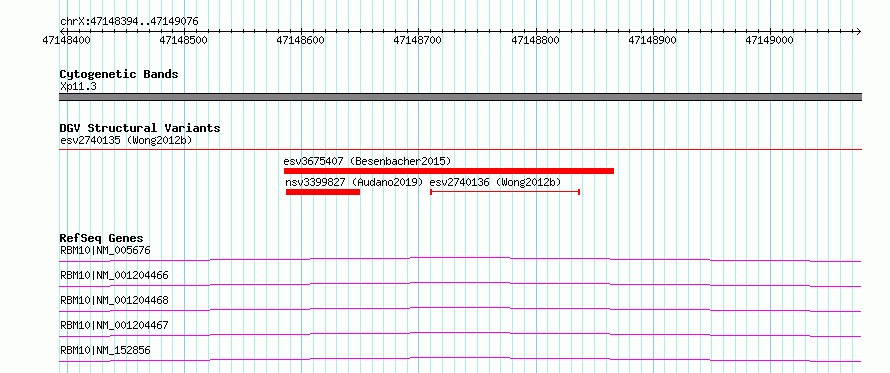890x373 pixels.
Task: Click the Xp11.3 band label
Action: (x=78, y=87)
